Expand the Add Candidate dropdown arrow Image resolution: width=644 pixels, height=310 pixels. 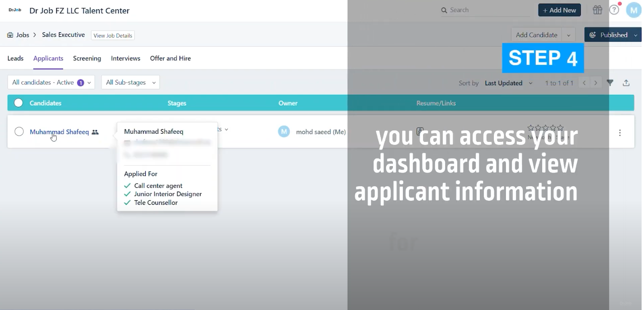568,35
